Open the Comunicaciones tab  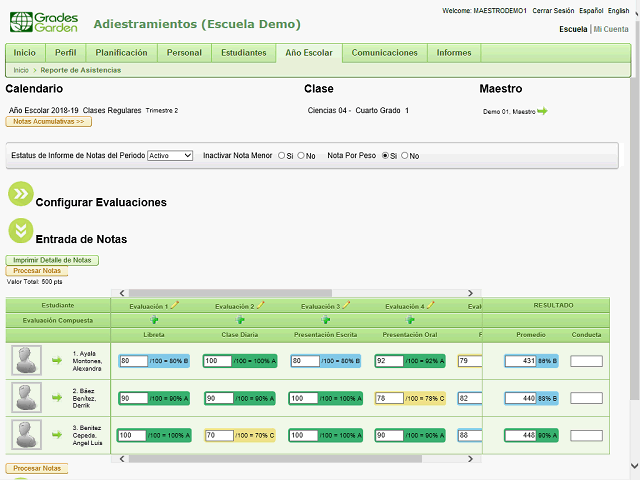pyautogui.click(x=384, y=53)
